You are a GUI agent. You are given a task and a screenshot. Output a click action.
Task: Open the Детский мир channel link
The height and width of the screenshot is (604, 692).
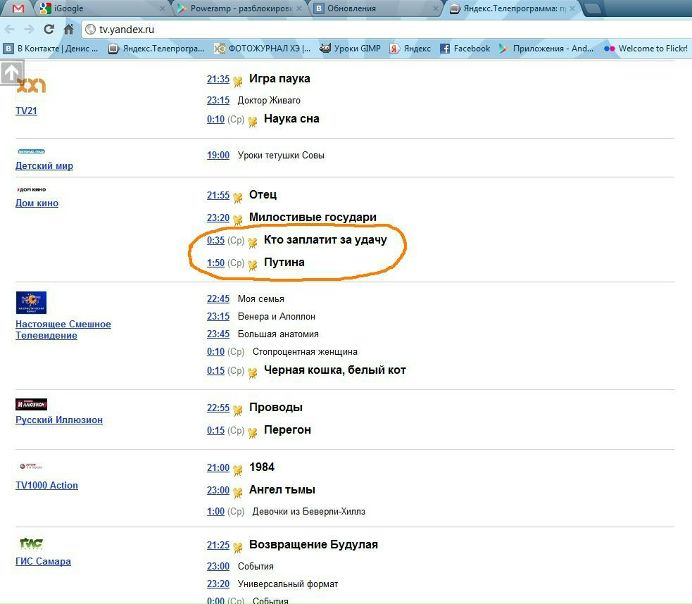(x=44, y=166)
